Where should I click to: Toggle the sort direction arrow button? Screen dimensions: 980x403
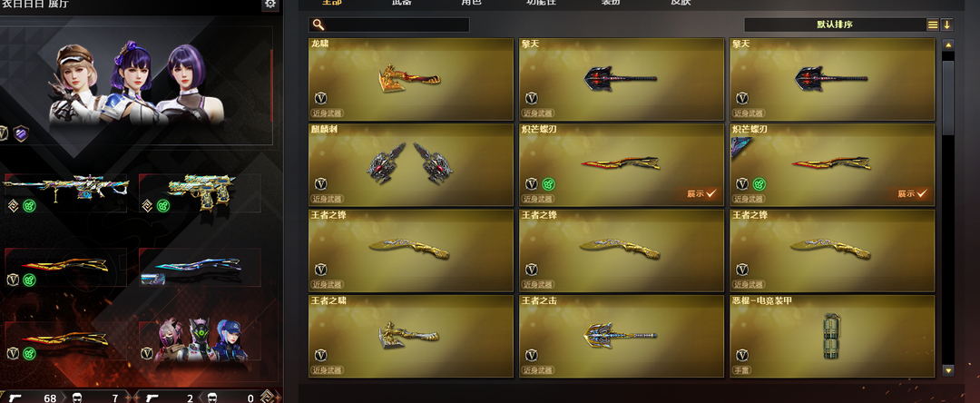(x=946, y=25)
